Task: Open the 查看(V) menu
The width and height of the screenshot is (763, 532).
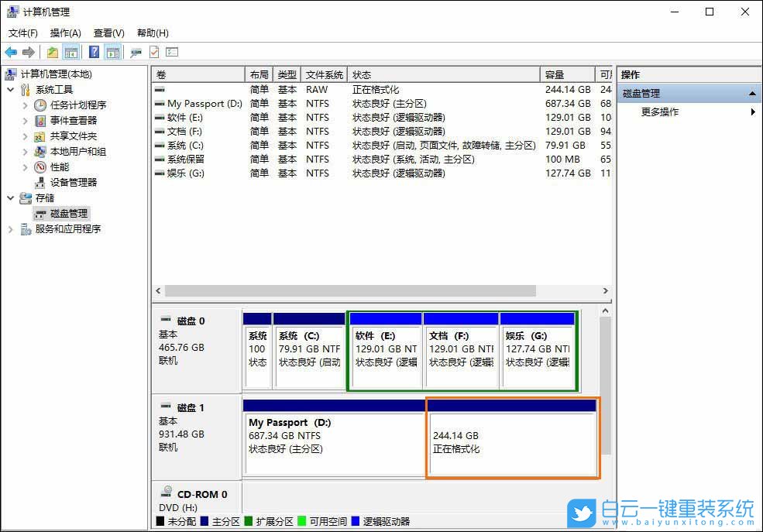Action: point(108,33)
